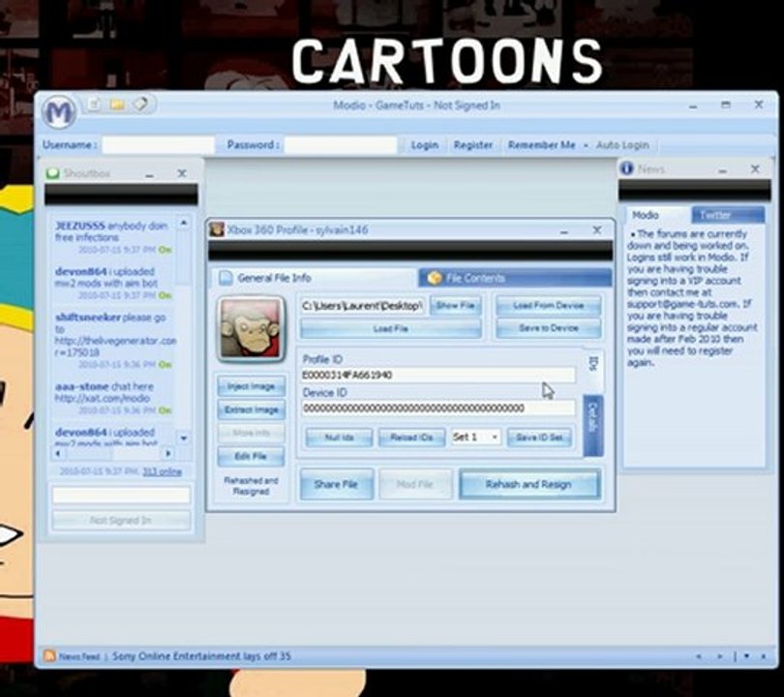Click username aaa-stone in the Shoutbox

(81, 386)
